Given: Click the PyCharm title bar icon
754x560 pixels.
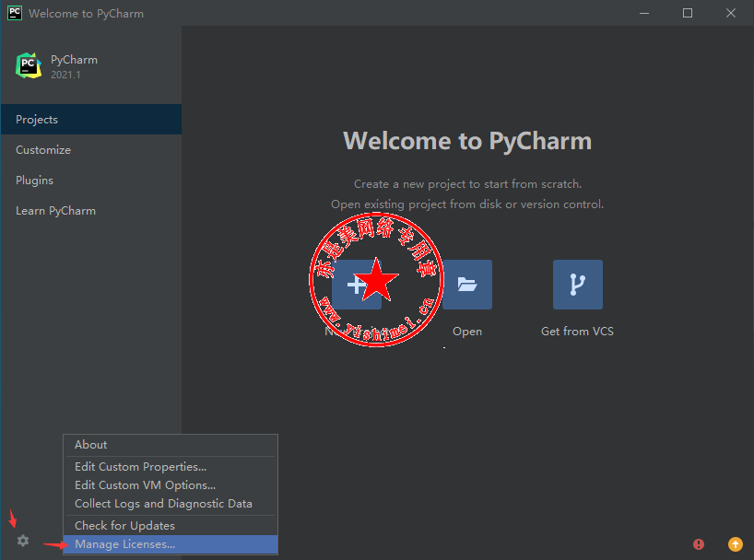Looking at the screenshot, I should coord(15,13).
